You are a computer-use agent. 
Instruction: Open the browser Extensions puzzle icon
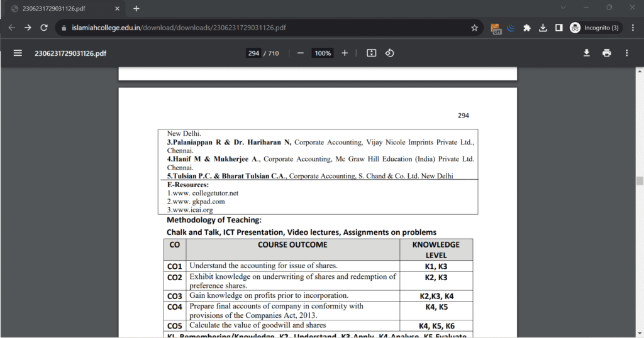(x=526, y=28)
